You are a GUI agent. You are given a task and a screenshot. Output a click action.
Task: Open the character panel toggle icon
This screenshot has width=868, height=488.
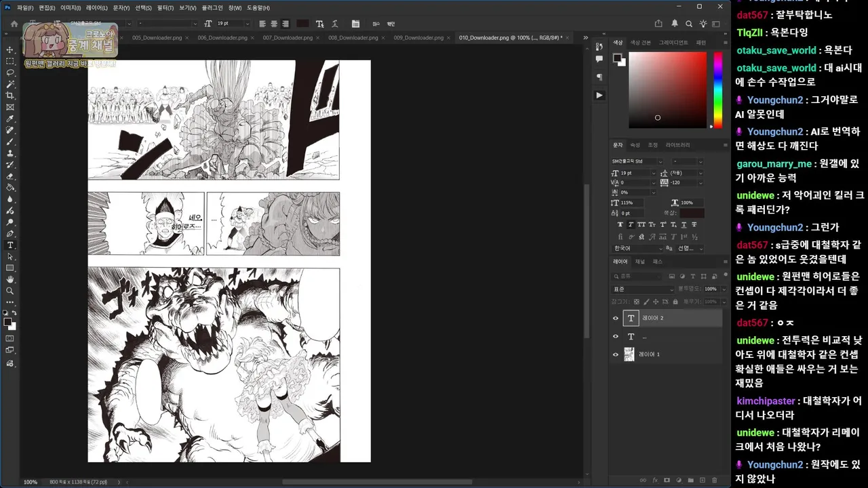point(355,24)
